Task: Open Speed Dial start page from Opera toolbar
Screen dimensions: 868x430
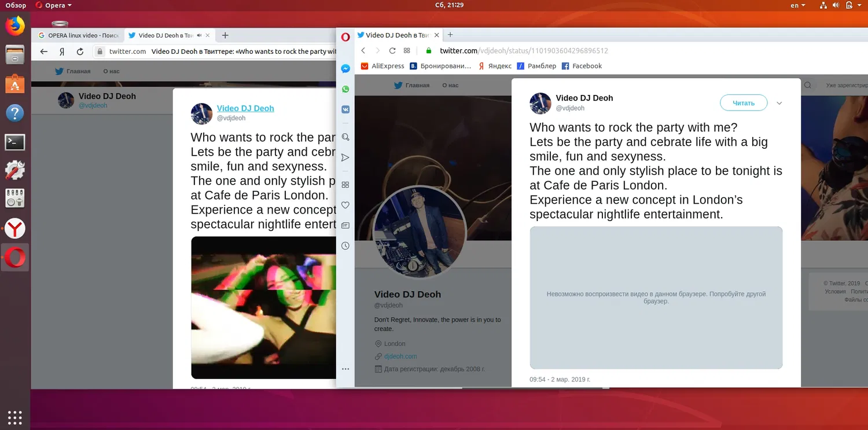Action: tap(407, 51)
